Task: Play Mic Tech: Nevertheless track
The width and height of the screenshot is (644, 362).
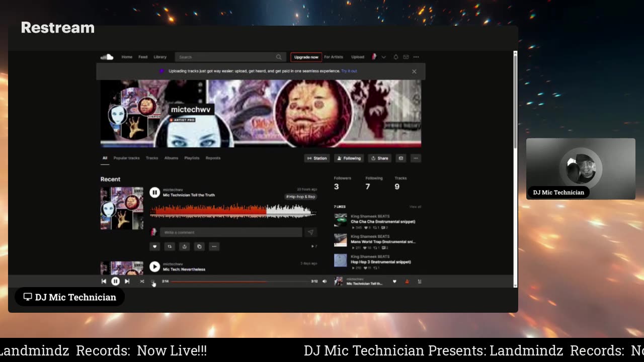Action: coord(154,266)
